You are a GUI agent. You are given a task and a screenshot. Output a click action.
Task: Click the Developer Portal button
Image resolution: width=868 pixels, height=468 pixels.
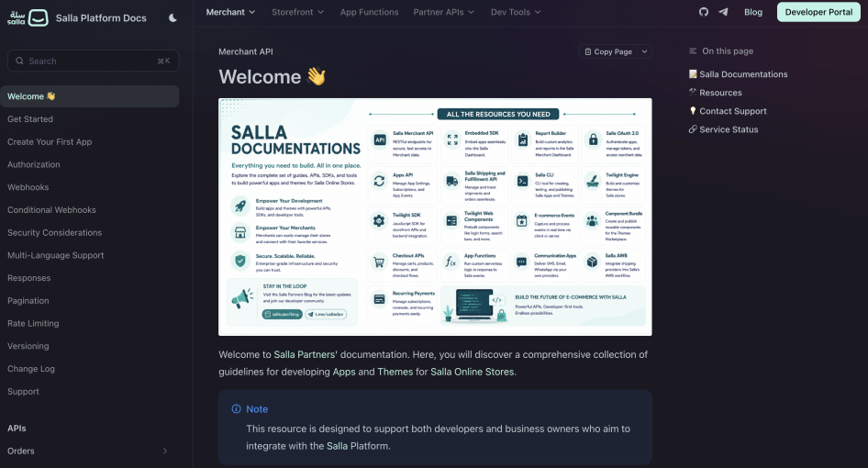(x=818, y=12)
